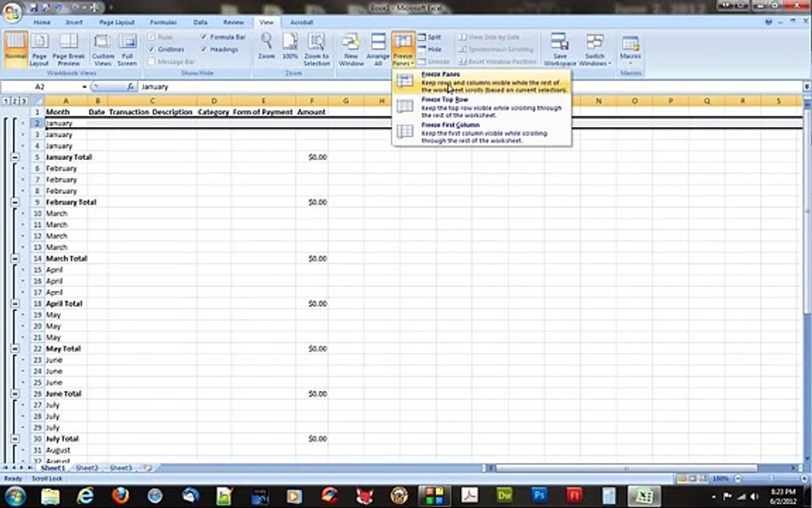Open Photoshop from taskbar
The image size is (812, 508).
coord(539,495)
